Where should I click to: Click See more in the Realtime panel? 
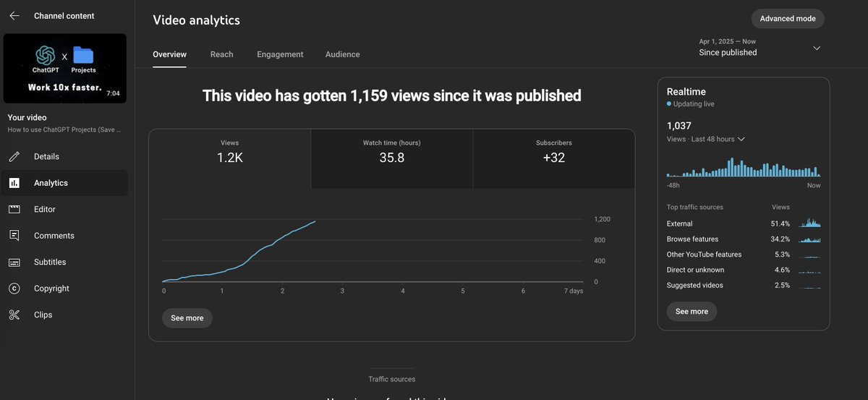[x=692, y=312]
